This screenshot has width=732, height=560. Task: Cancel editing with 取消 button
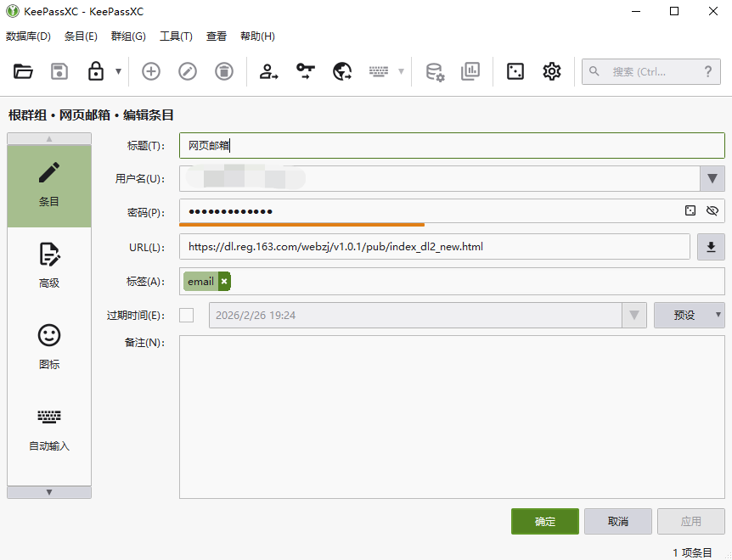(618, 521)
